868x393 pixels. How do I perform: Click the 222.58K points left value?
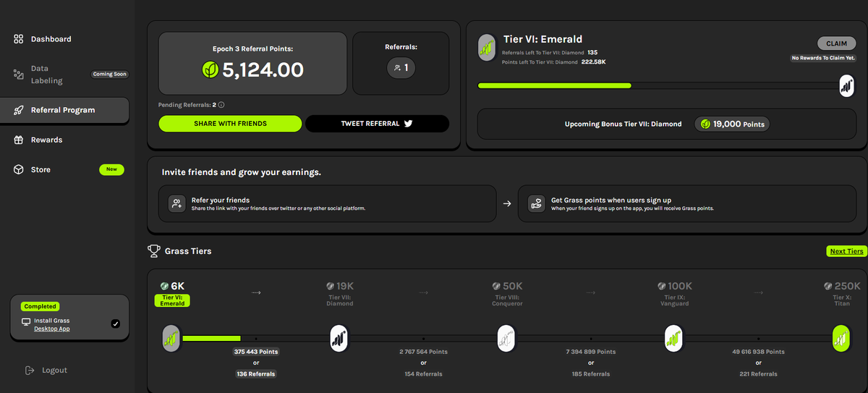tap(593, 62)
